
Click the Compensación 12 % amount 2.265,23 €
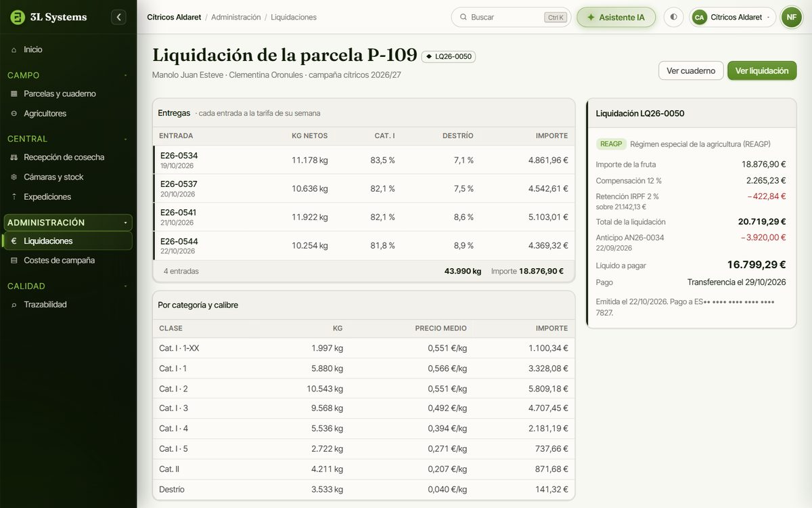[x=766, y=181]
